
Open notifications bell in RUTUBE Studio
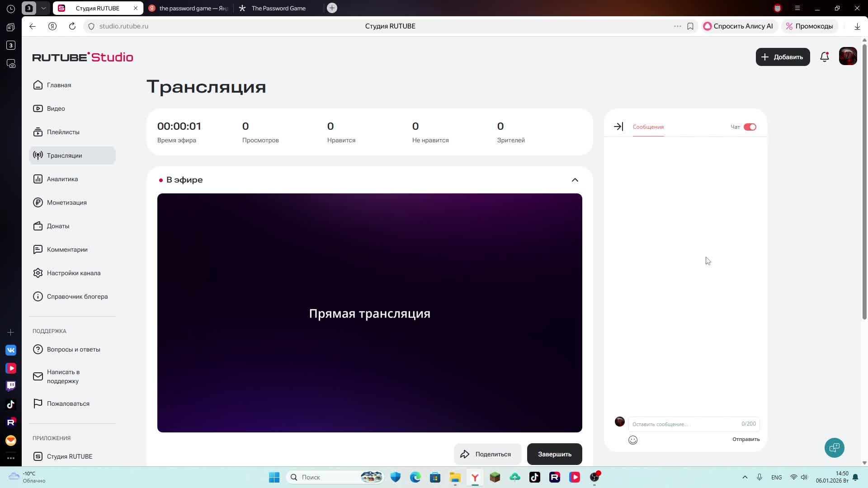[825, 56]
